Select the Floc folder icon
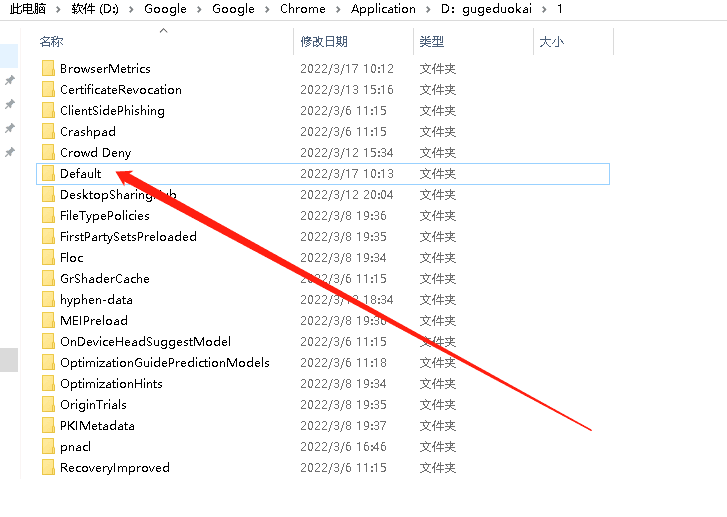The height and width of the screenshot is (517, 727). [x=48, y=258]
